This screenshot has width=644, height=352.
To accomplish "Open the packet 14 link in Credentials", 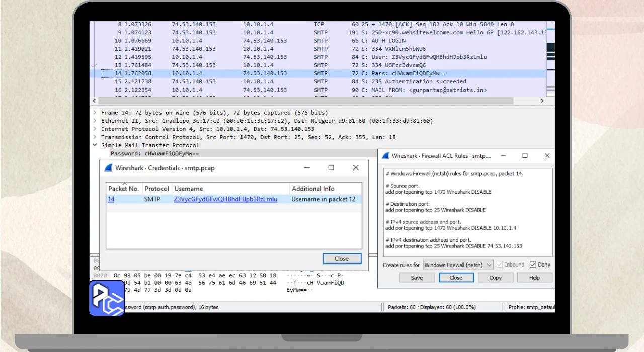I will (111, 199).
